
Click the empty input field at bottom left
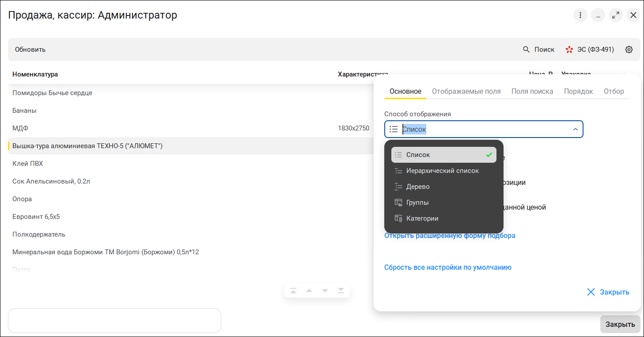pos(114,321)
